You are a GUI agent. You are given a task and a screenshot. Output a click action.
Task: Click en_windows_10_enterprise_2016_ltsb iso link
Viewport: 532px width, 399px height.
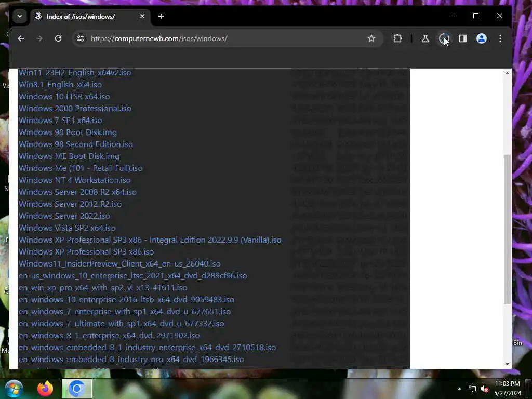pos(126,300)
